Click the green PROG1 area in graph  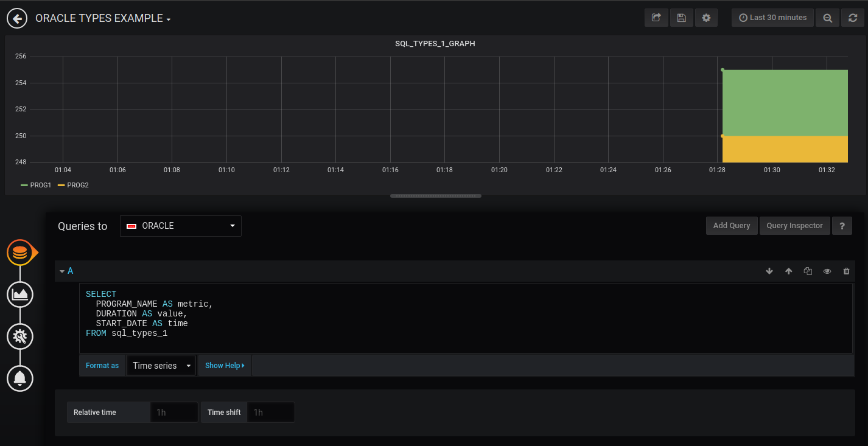pyautogui.click(x=785, y=102)
